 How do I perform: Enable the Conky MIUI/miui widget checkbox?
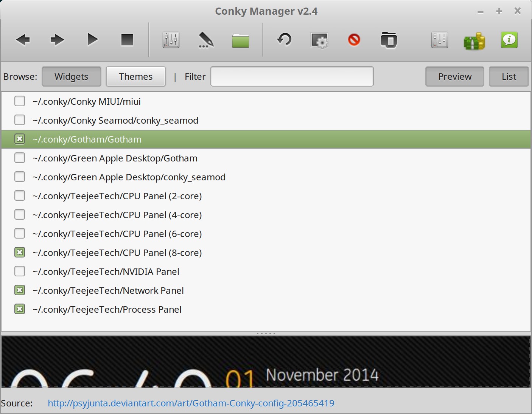coord(20,101)
